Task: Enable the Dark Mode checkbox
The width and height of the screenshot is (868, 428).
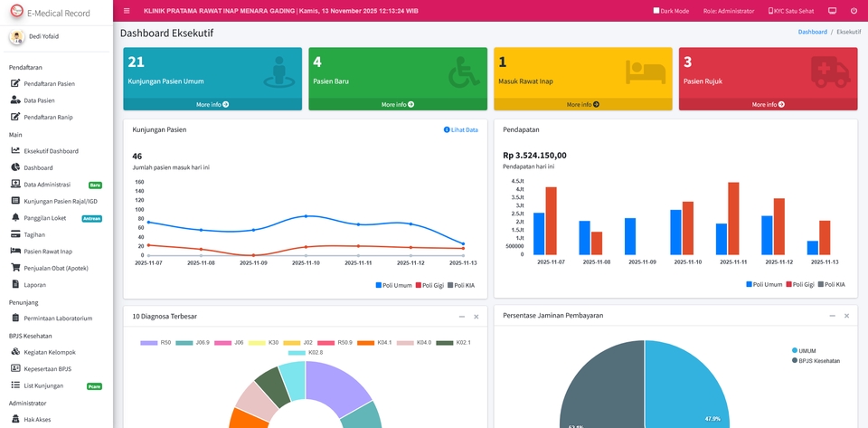Action: click(x=656, y=11)
